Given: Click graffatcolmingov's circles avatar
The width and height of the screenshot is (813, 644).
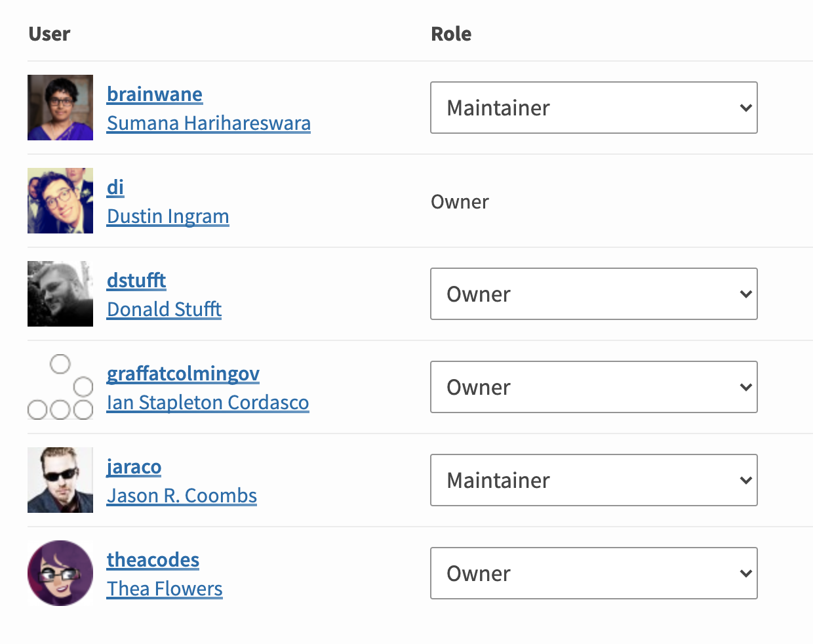Looking at the screenshot, I should (60, 387).
